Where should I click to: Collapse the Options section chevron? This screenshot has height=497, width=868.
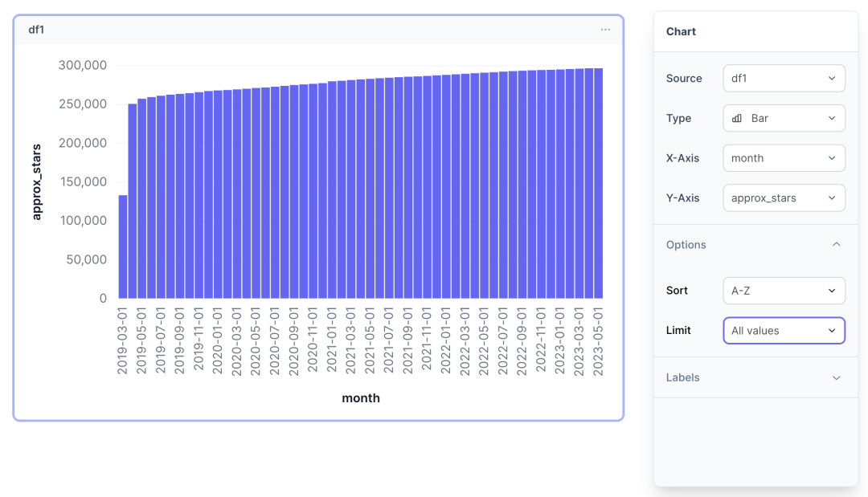(836, 245)
